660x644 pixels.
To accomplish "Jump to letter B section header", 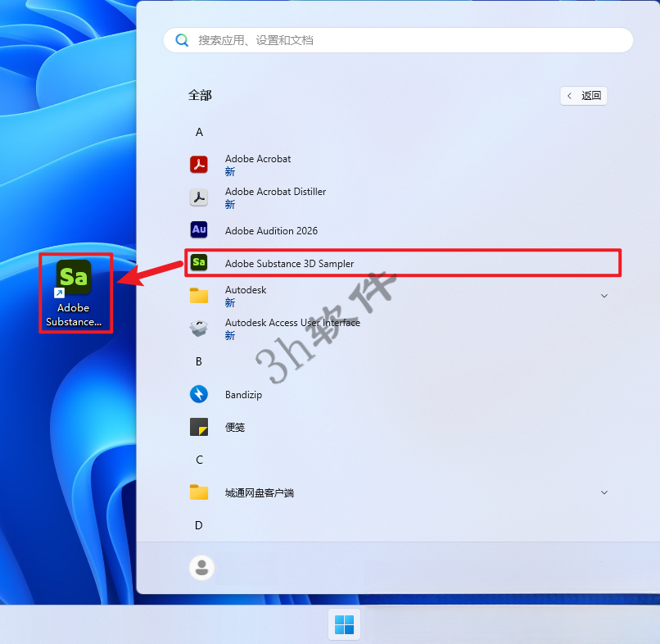I will (199, 361).
